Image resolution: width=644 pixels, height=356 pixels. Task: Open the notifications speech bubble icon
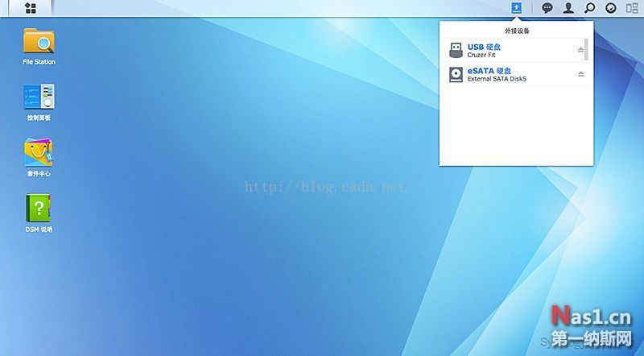[547, 8]
